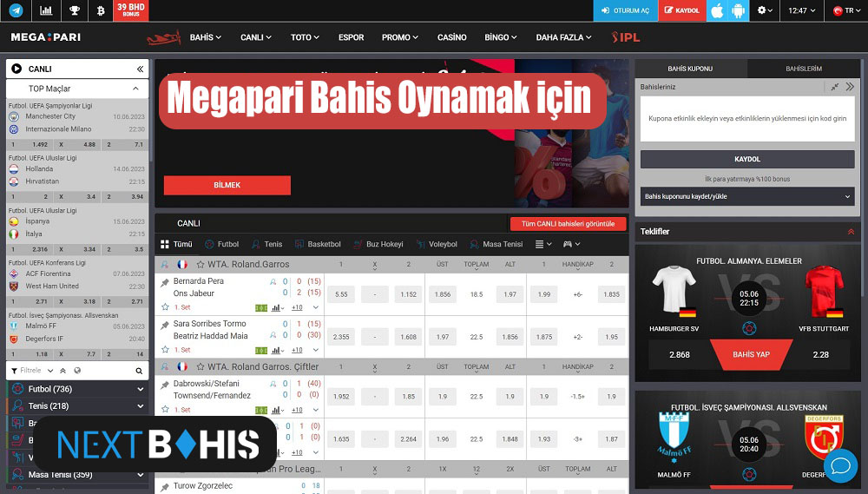Favorite the Sara Sorribes Tormo match star
The height and width of the screenshot is (494, 868).
pyautogui.click(x=165, y=350)
